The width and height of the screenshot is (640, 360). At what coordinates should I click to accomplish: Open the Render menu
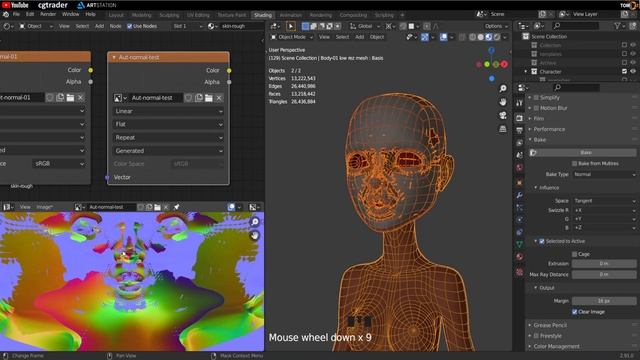[x=48, y=14]
